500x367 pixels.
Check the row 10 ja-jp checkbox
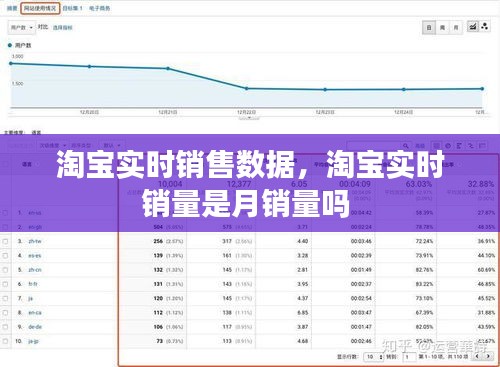5,341
